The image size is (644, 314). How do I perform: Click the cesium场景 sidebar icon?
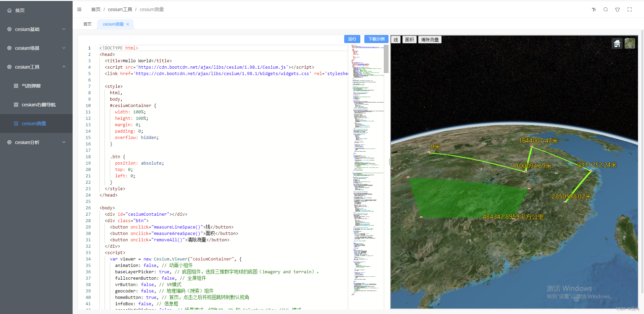point(9,48)
